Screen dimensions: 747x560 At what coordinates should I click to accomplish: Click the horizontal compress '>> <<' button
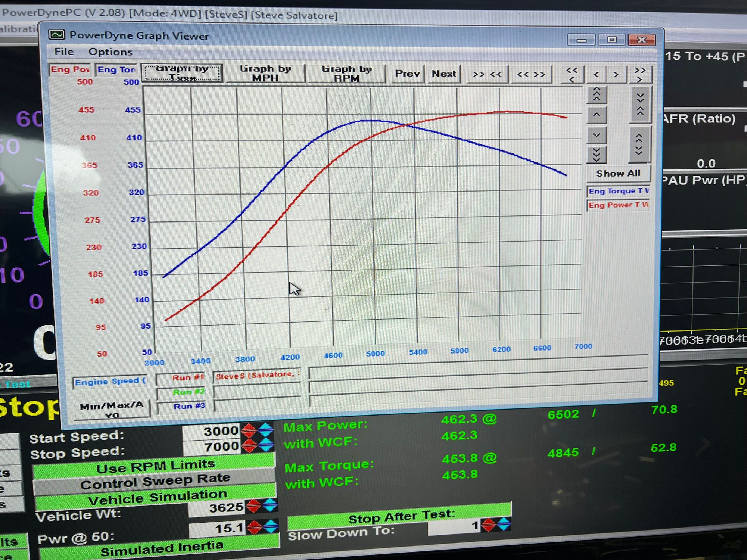pyautogui.click(x=487, y=74)
